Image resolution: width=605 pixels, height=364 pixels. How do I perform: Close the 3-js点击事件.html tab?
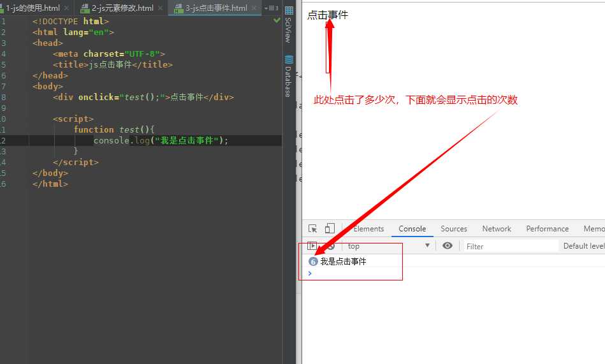pos(254,8)
